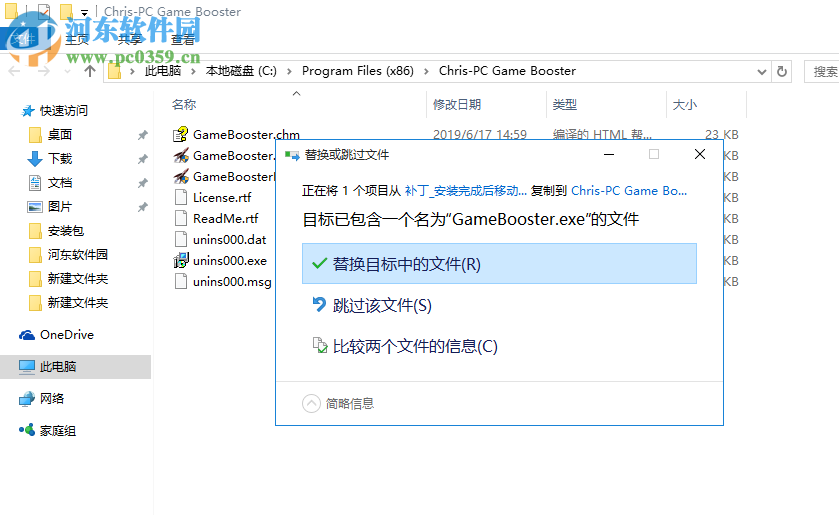This screenshot has height=515, width=839.
Task: Unpin 图片 using its pin icon
Action: pos(142,207)
